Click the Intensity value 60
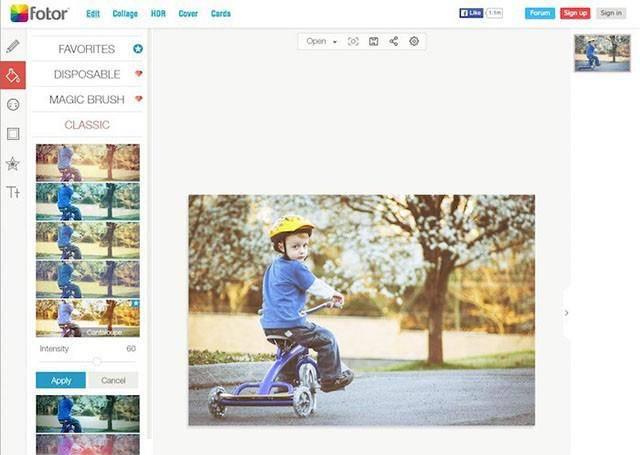 [x=131, y=348]
